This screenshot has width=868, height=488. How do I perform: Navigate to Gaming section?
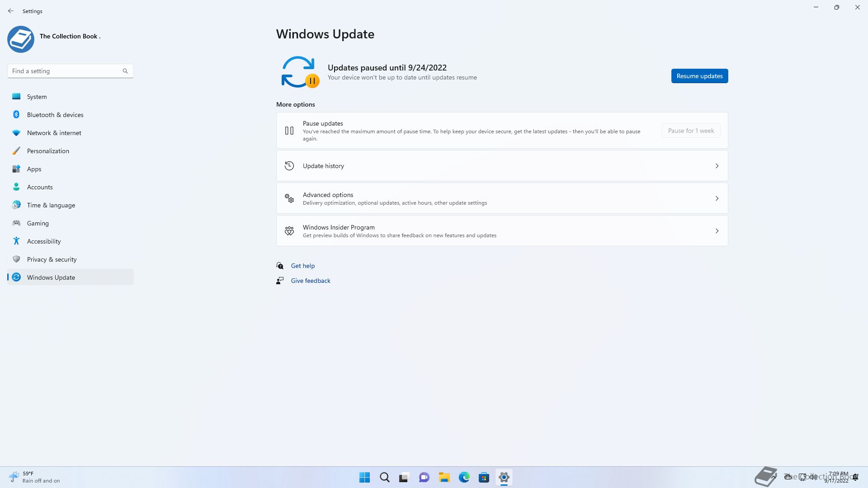[71, 223]
